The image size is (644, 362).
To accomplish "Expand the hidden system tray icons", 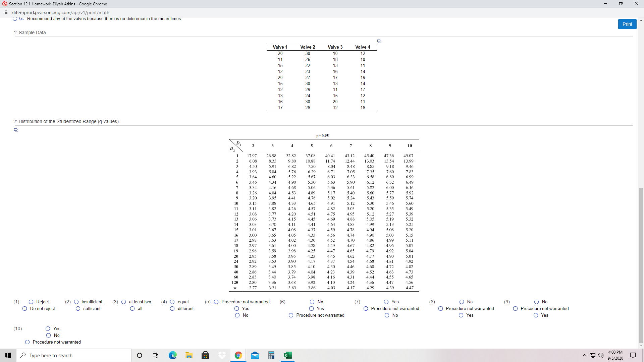I will 584,355.
